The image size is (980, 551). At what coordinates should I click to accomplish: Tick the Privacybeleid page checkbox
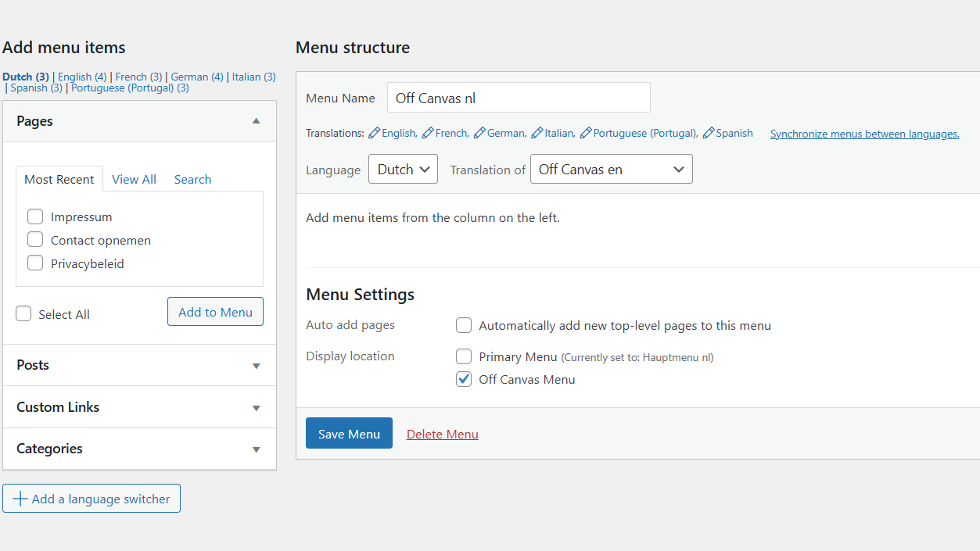[35, 263]
